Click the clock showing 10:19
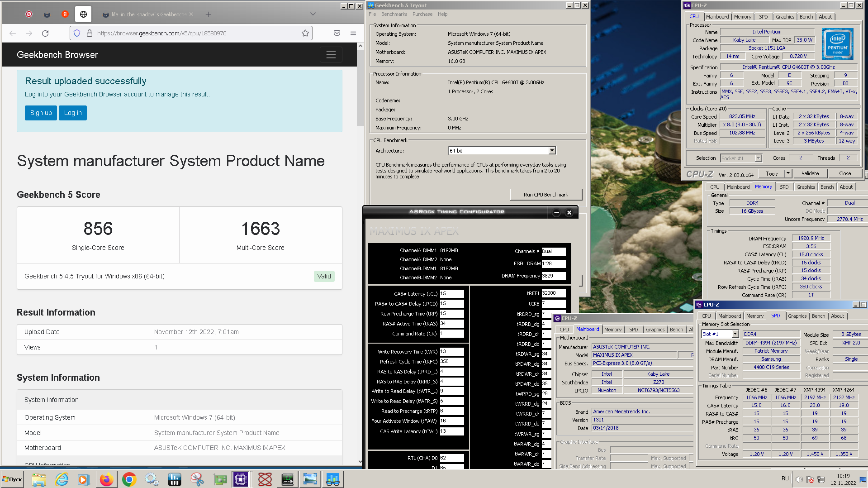The width and height of the screenshot is (868, 488). pos(843,476)
